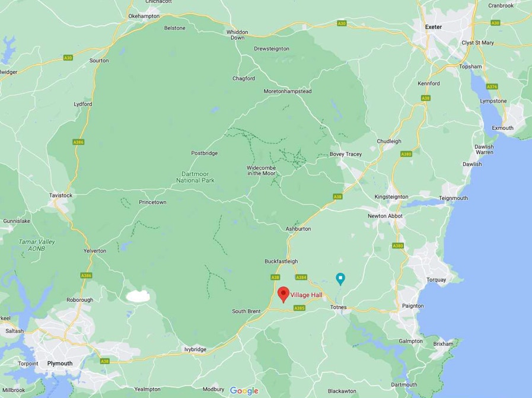Click the A386 road shield near Lydford
This screenshot has height=398, width=532.
(x=78, y=142)
